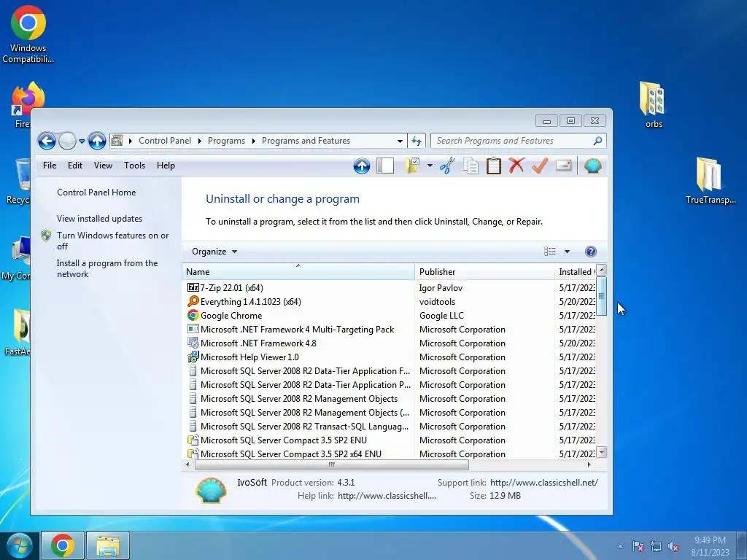
Task: Open the File menu
Action: 50,166
